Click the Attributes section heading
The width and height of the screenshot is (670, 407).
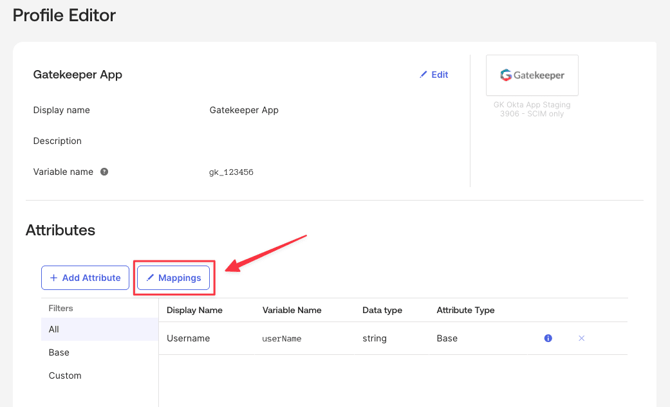tap(60, 230)
